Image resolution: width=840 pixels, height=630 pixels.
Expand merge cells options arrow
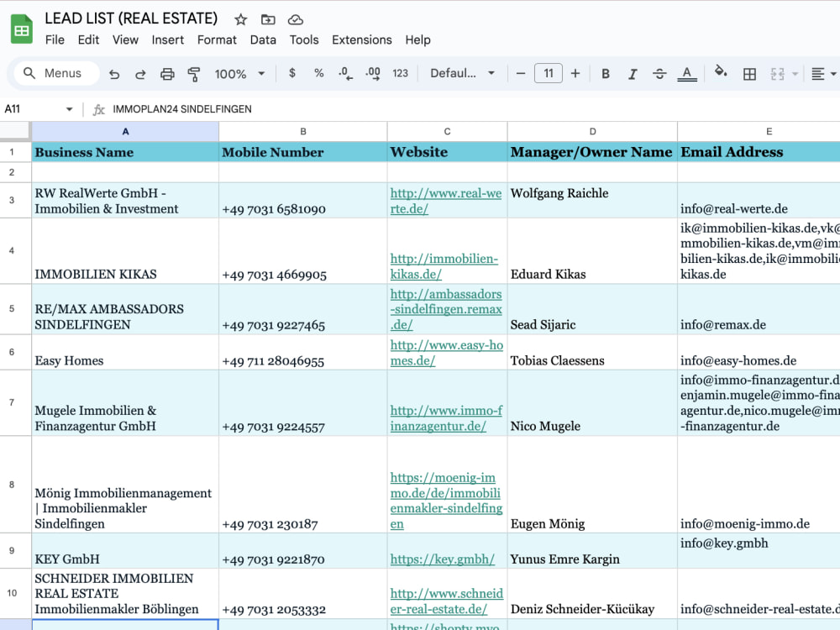795,74
